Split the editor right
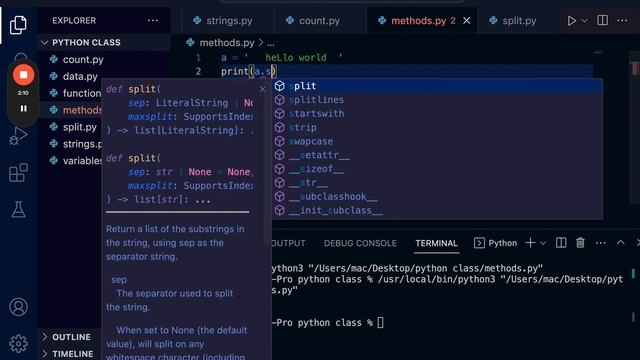The height and width of the screenshot is (360, 640). [x=602, y=20]
